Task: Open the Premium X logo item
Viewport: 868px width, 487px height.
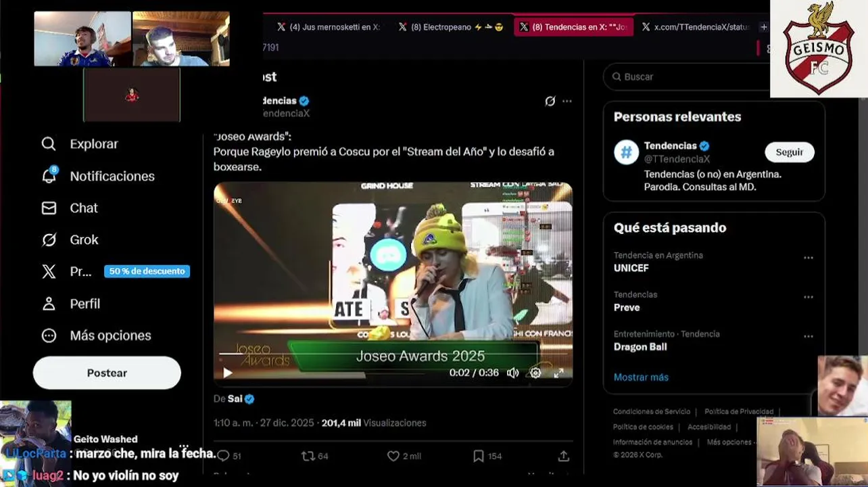Action: click(x=49, y=271)
